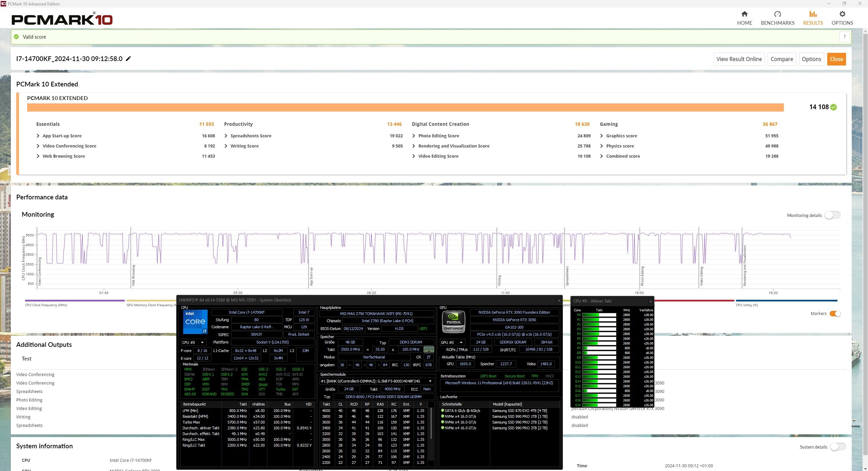Screen dimensions: 868x471
Task: Expand the App Start-up Score row
Action: click(38, 136)
